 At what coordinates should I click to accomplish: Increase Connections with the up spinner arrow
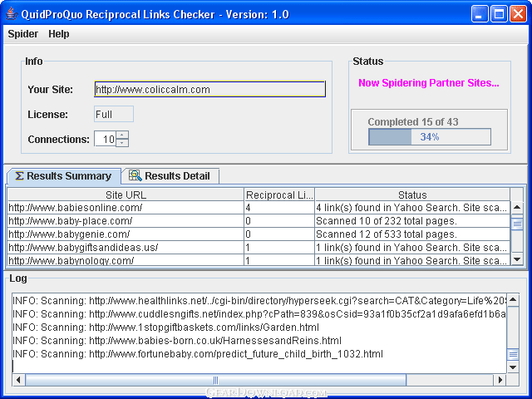tap(122, 135)
